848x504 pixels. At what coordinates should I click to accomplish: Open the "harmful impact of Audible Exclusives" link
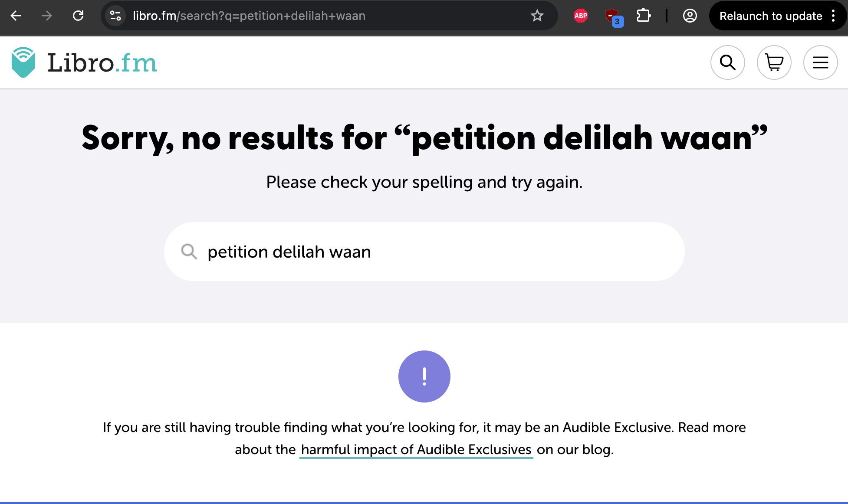point(416,450)
